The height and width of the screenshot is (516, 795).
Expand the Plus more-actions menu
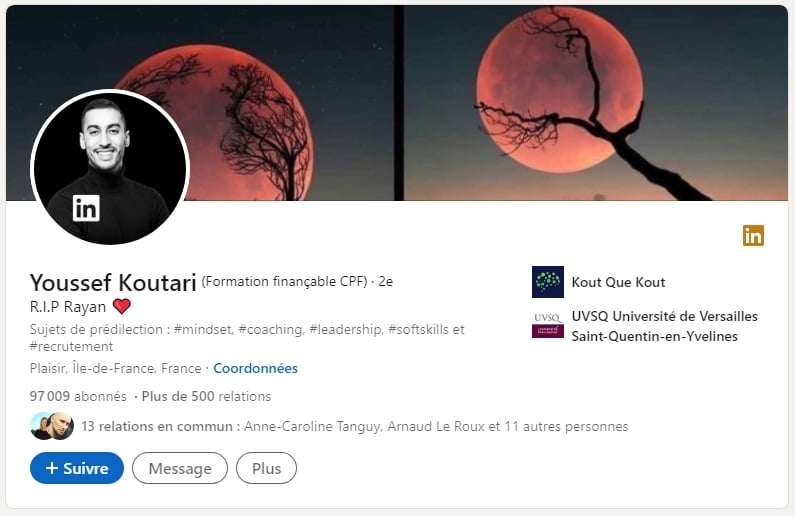pyautogui.click(x=266, y=468)
